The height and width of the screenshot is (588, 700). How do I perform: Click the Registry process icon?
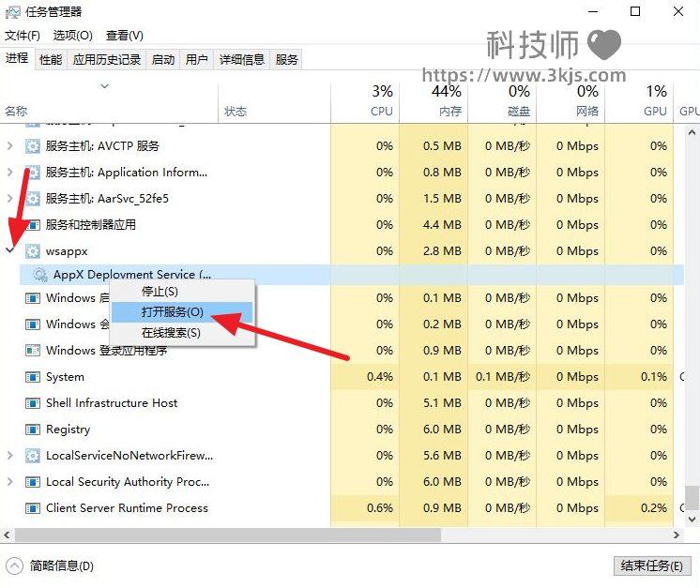[x=33, y=430]
